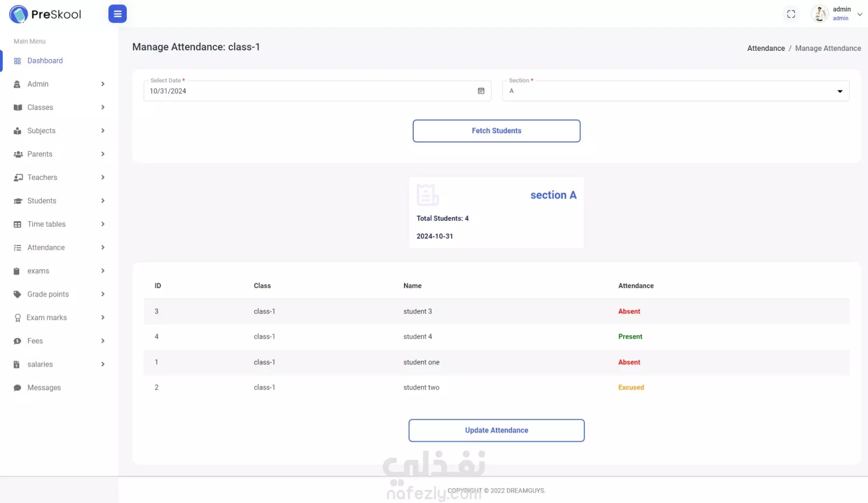Click the Name column header

412,286
